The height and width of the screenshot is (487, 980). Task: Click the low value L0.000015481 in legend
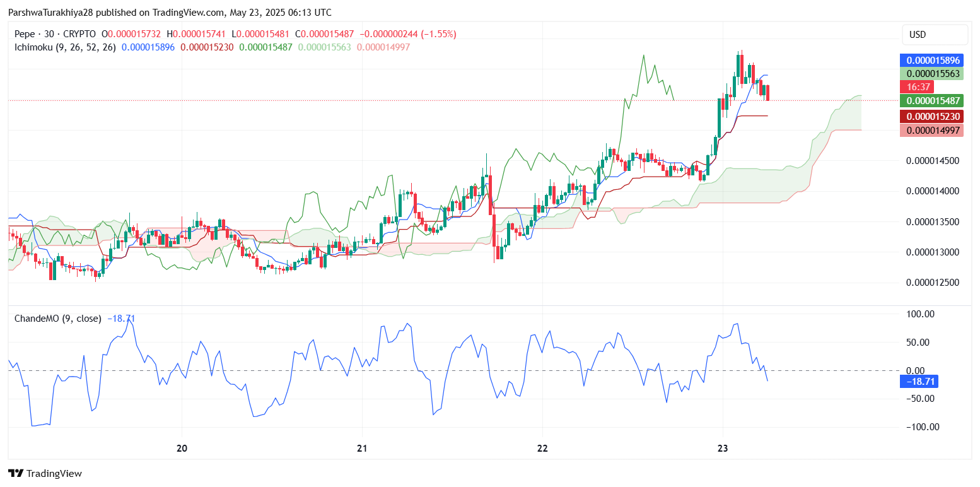[260, 34]
